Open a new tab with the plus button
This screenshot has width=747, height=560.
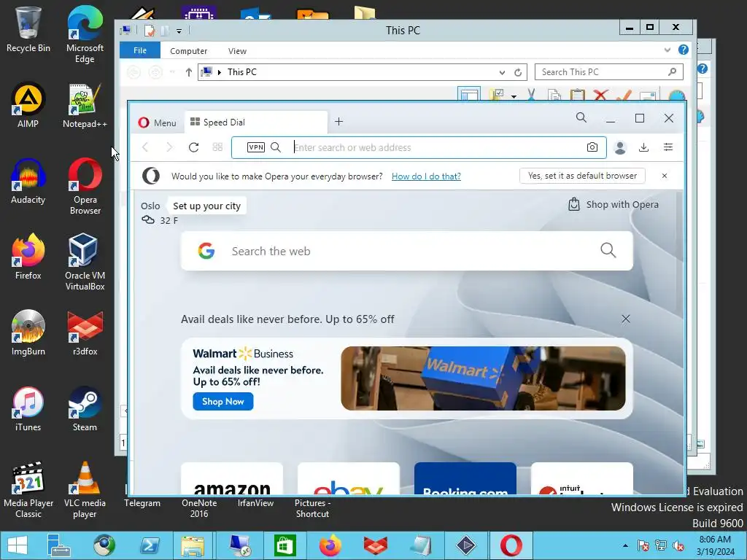[x=338, y=122]
